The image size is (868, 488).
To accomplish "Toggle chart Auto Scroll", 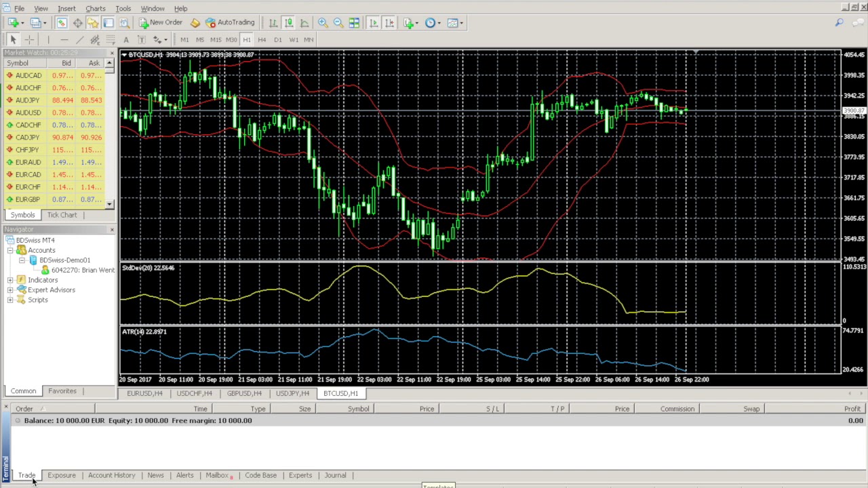I will [374, 22].
